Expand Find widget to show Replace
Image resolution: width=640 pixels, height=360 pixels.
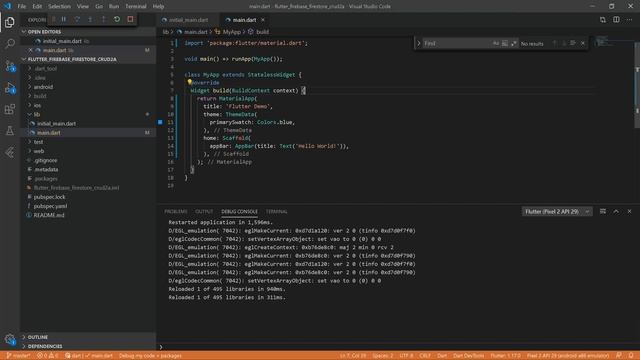[x=418, y=43]
